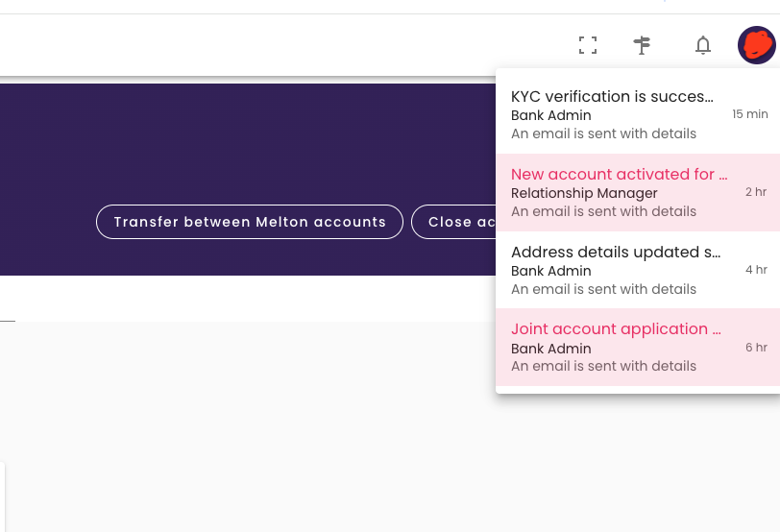The image size is (780, 532).
Task: Open the user profile avatar
Action: point(756,45)
